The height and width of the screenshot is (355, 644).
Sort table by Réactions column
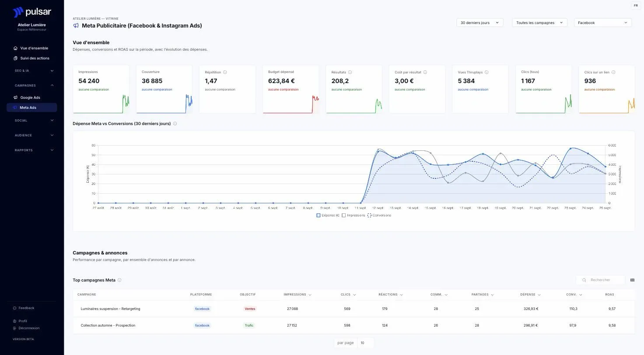point(391,295)
